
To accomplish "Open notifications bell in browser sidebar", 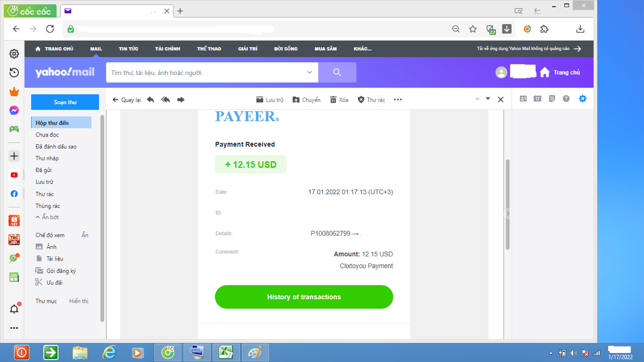I will point(14,309).
